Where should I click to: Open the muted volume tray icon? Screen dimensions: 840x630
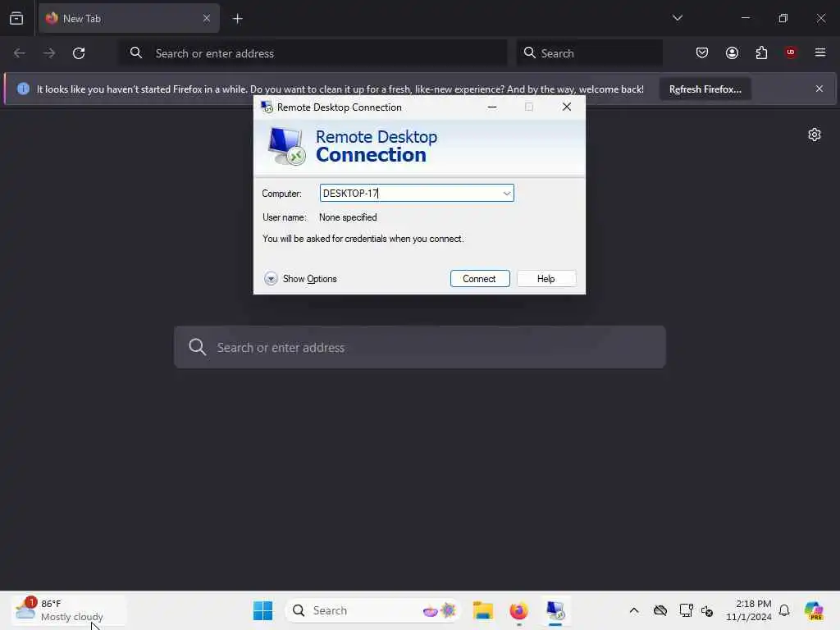tap(707, 610)
